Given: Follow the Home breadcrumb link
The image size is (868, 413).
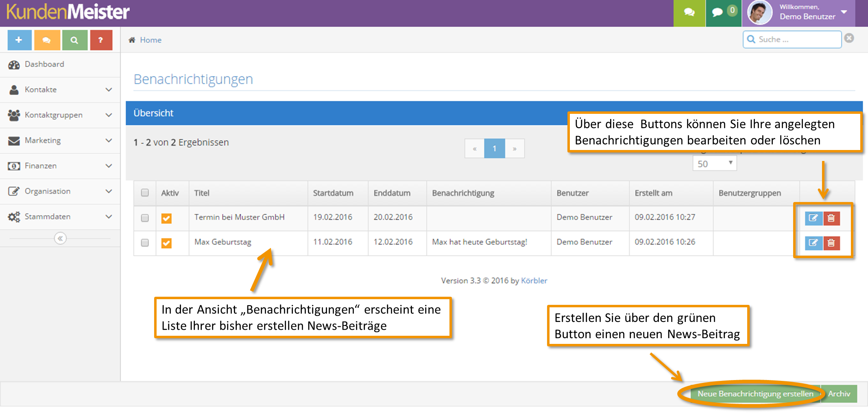Looking at the screenshot, I should coord(150,40).
